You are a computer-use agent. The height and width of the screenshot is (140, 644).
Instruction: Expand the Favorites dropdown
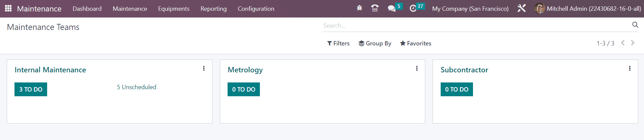416,43
